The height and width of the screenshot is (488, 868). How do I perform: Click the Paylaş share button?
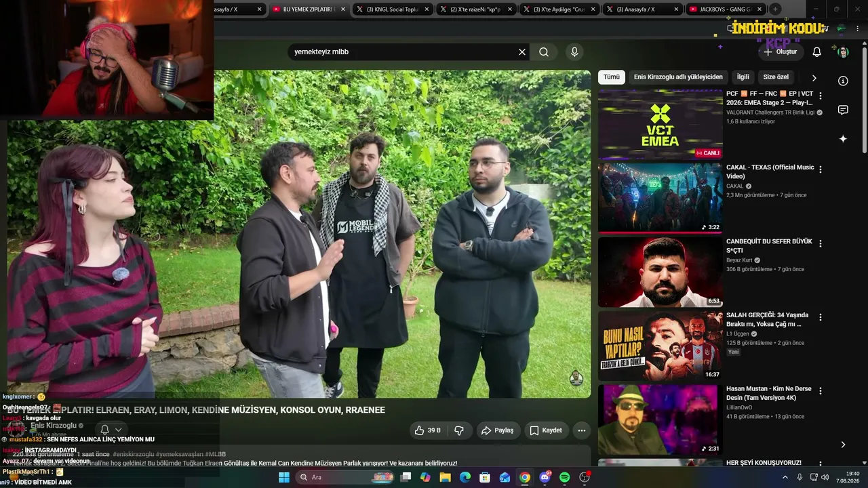tap(497, 430)
